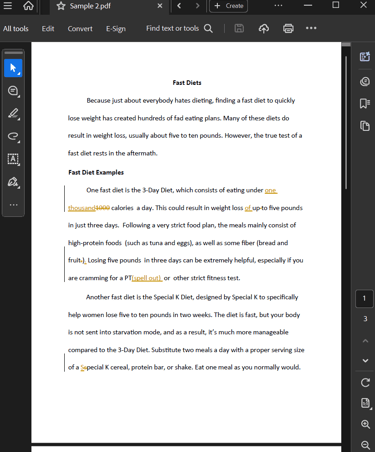
Task: Open the AI Assistant panel icon
Action: [x=365, y=57]
